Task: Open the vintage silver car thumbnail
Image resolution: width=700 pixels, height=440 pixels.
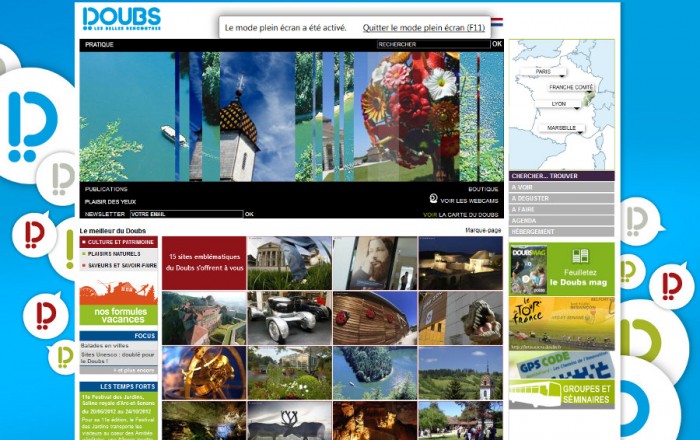Action: (x=289, y=318)
